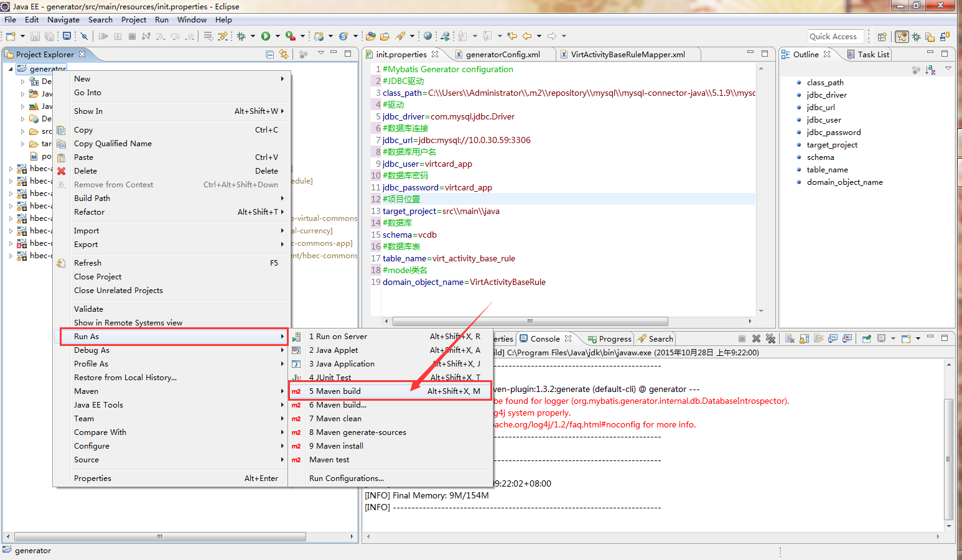
Task: Collapse the generator project tree node
Action: coord(11,69)
